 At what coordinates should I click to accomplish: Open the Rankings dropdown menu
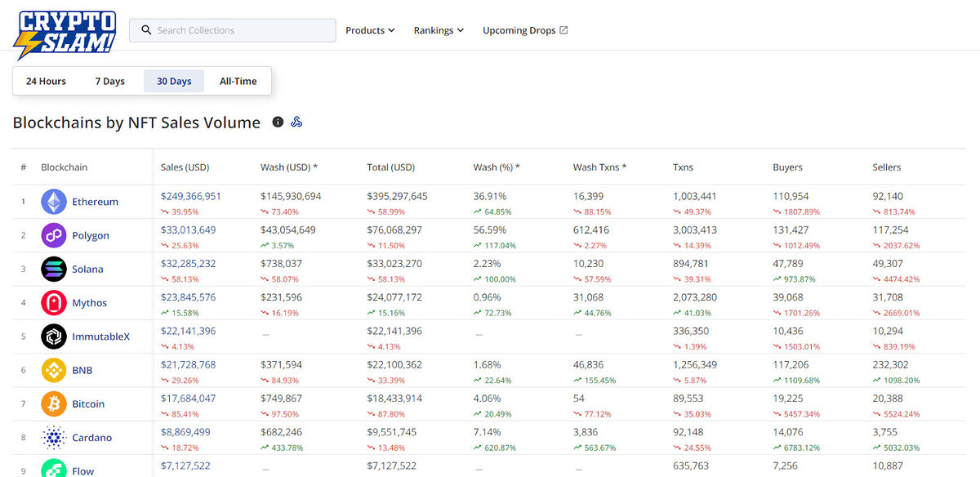point(439,30)
